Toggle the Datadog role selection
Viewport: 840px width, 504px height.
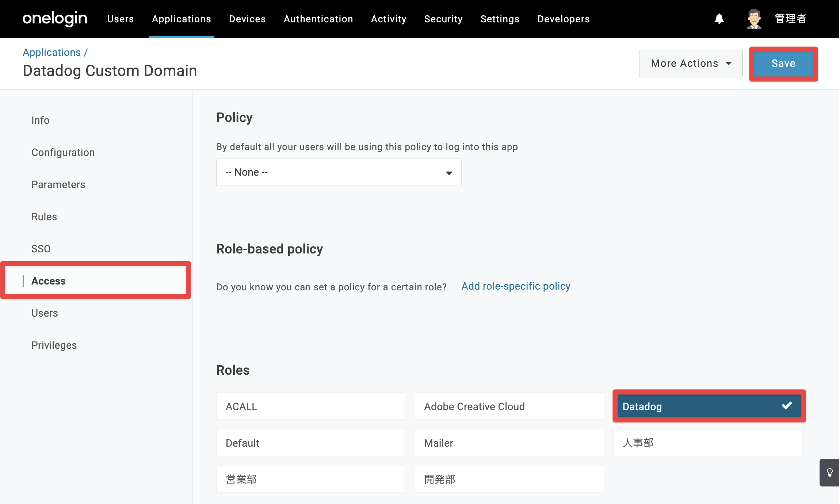709,406
